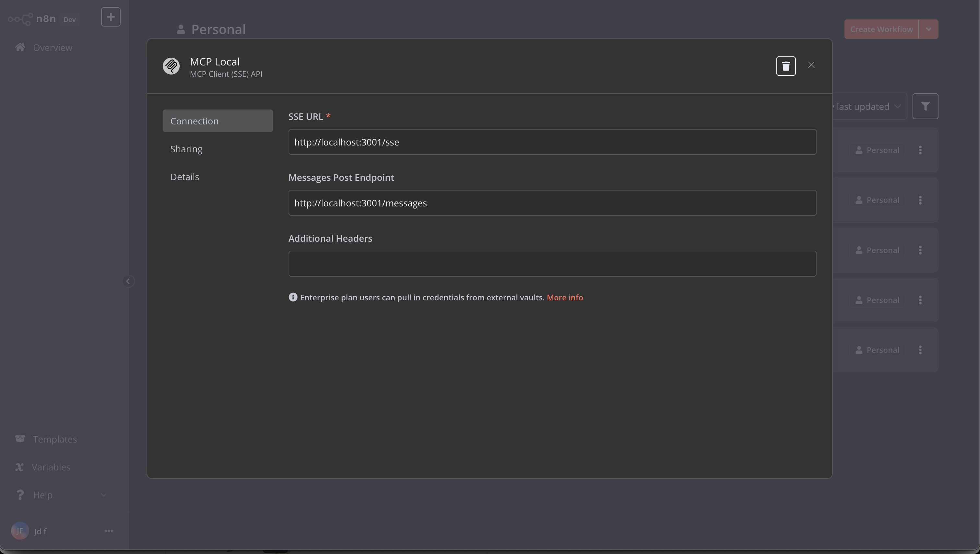
Task: Open options for the top Personal workflow
Action: pos(920,150)
